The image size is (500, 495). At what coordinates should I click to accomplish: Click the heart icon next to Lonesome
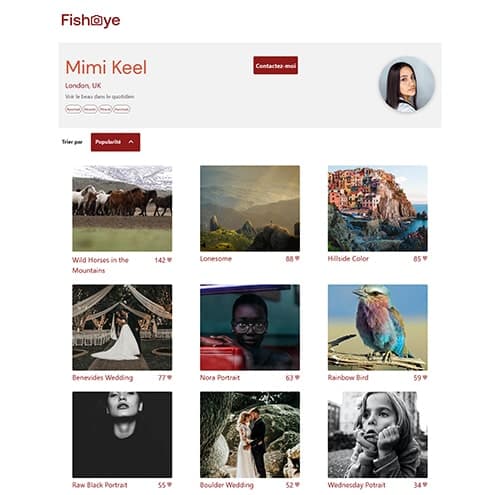click(297, 258)
